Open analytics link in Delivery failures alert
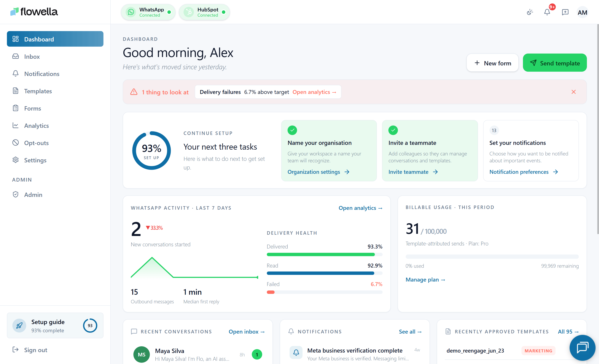This screenshot has width=599, height=364. pyautogui.click(x=314, y=92)
